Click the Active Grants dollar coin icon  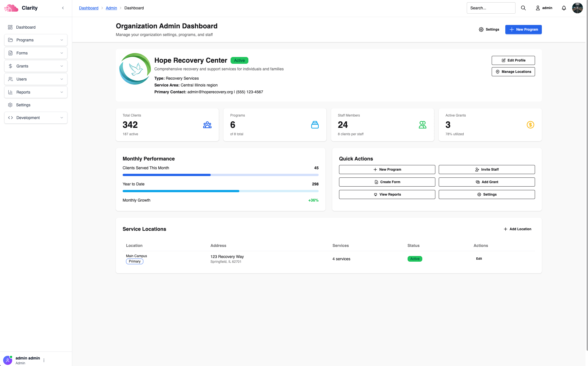(x=530, y=125)
